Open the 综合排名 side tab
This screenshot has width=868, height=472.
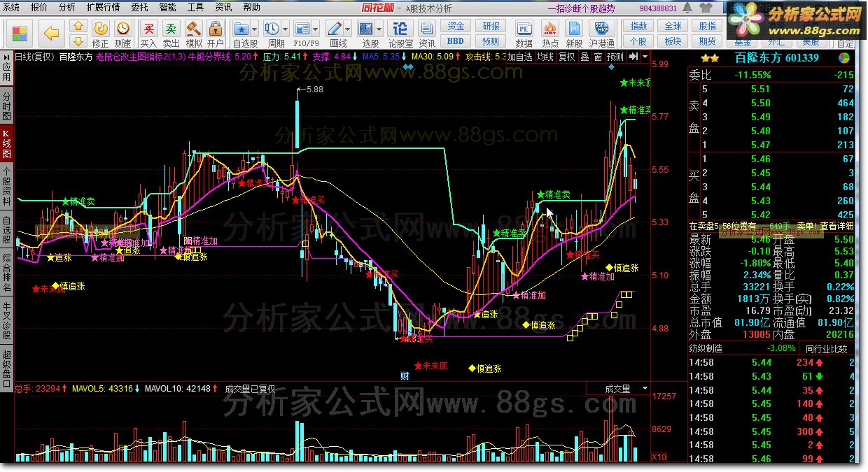[6, 273]
